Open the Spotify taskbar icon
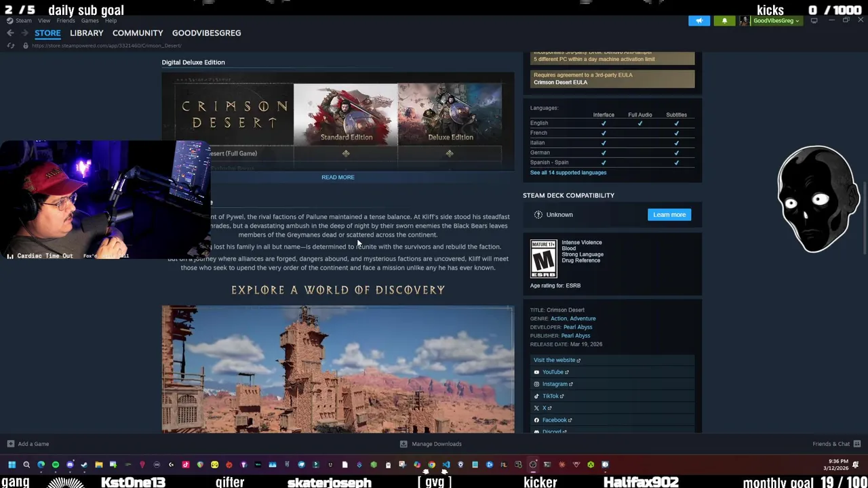The height and width of the screenshot is (488, 868). tap(56, 464)
